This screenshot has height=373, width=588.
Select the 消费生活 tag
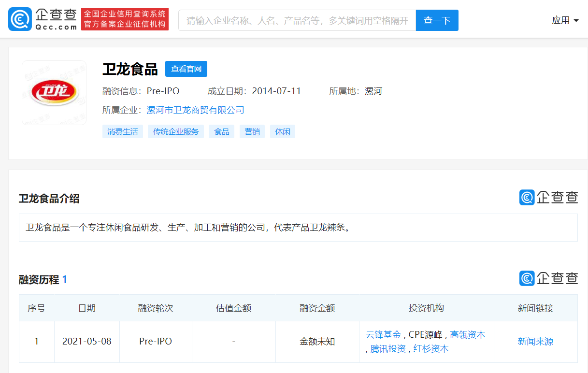tap(123, 131)
